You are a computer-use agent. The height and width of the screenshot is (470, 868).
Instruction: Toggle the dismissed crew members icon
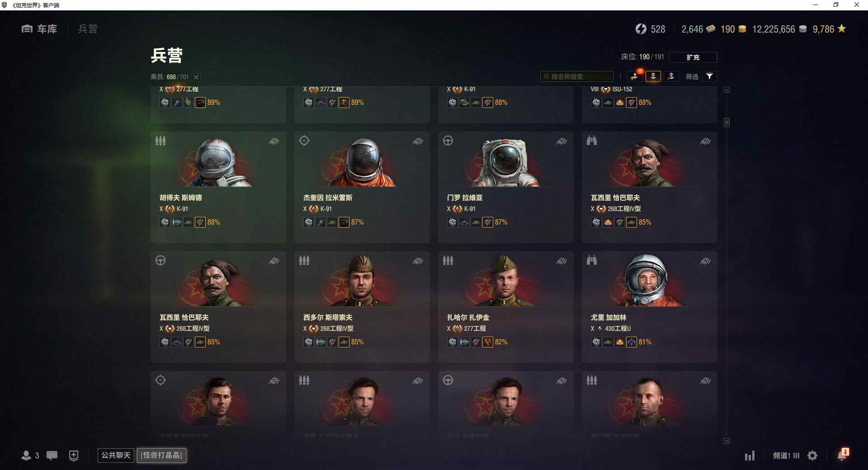[671, 76]
